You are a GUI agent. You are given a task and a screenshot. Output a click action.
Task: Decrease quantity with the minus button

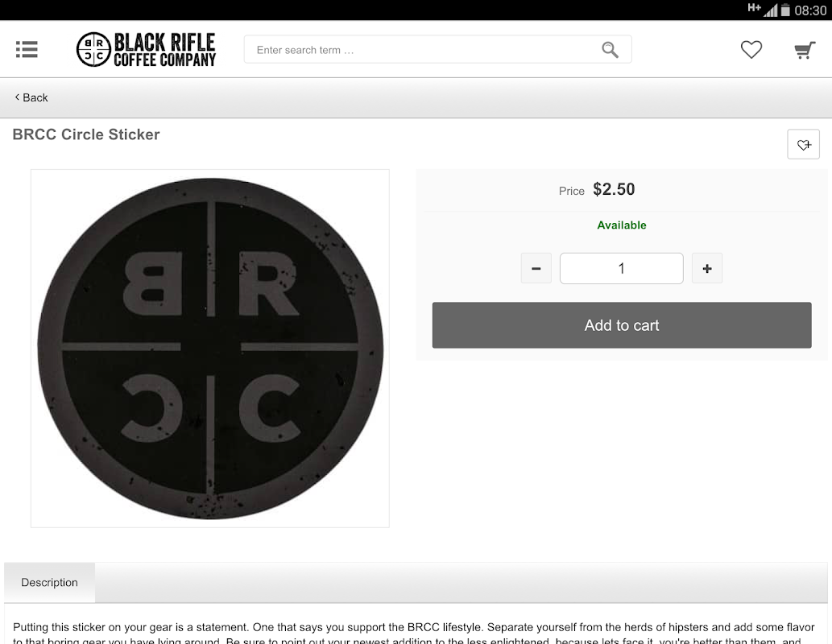pos(536,268)
